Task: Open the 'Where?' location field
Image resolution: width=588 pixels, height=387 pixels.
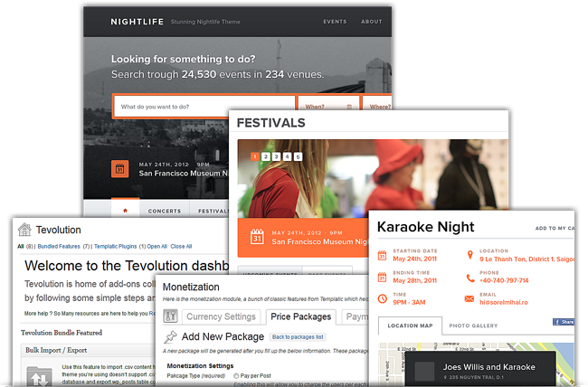Action: [x=377, y=103]
